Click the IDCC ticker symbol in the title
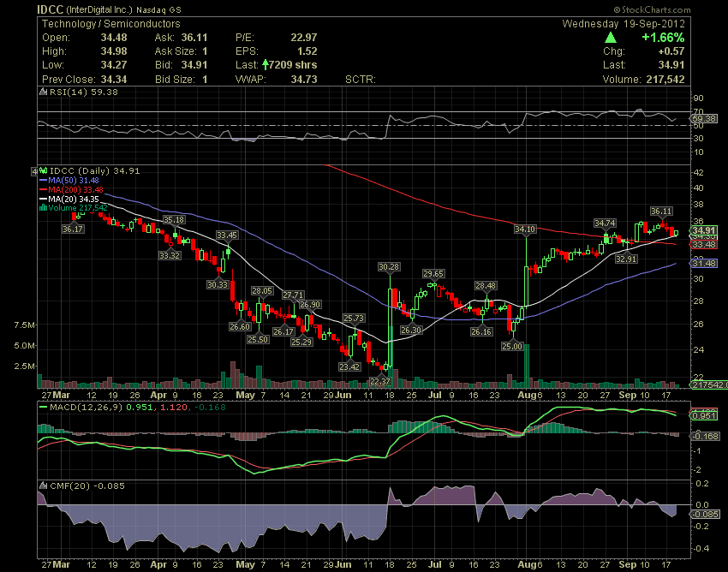 click(x=51, y=9)
